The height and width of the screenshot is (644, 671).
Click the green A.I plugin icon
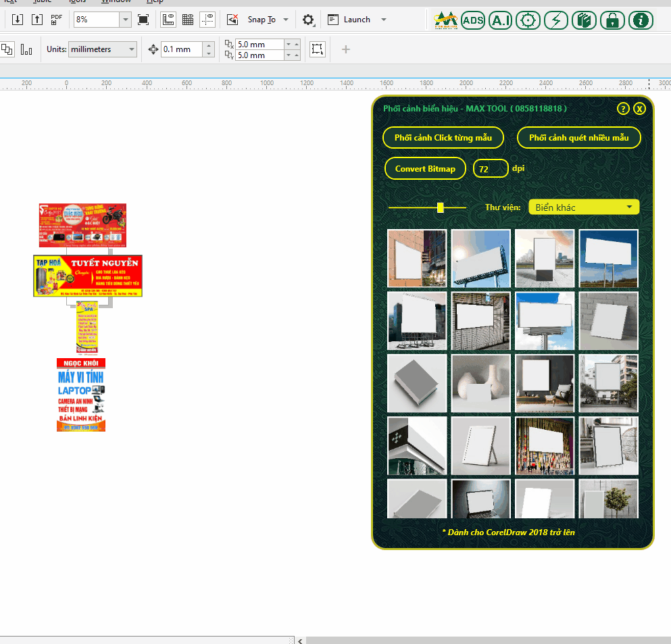[501, 20]
